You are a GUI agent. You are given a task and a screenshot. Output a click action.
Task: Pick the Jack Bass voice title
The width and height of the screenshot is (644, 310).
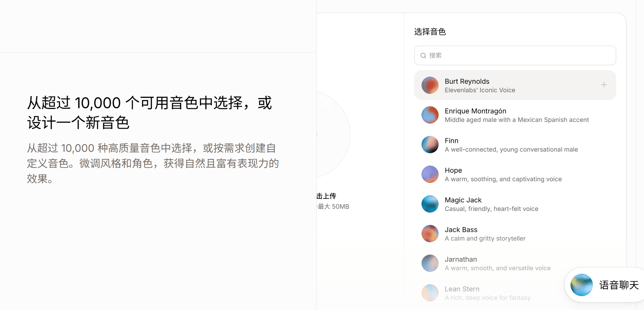tap(461, 230)
